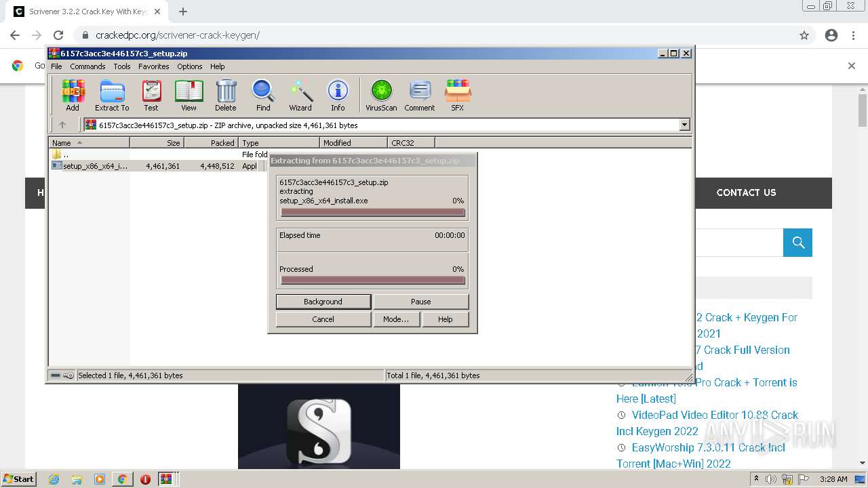Show archive Info
The image size is (868, 488).
point(338,95)
